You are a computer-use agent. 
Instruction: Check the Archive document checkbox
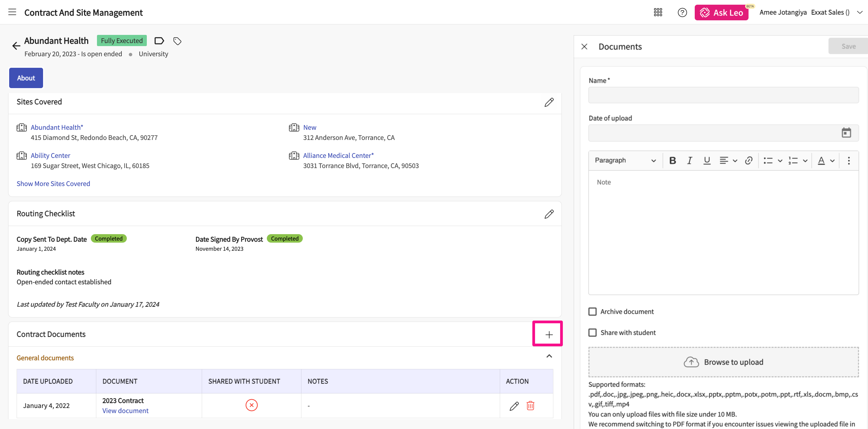pos(592,311)
